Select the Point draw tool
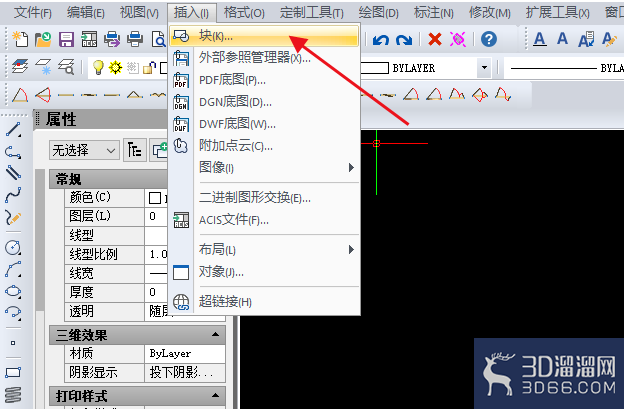This screenshot has height=409, width=624. pyautogui.click(x=13, y=343)
